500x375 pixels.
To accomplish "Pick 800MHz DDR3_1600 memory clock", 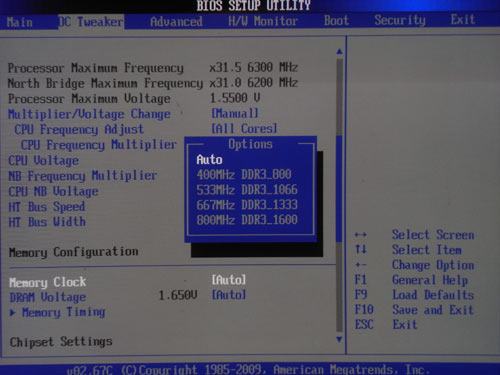I will pyautogui.click(x=247, y=220).
